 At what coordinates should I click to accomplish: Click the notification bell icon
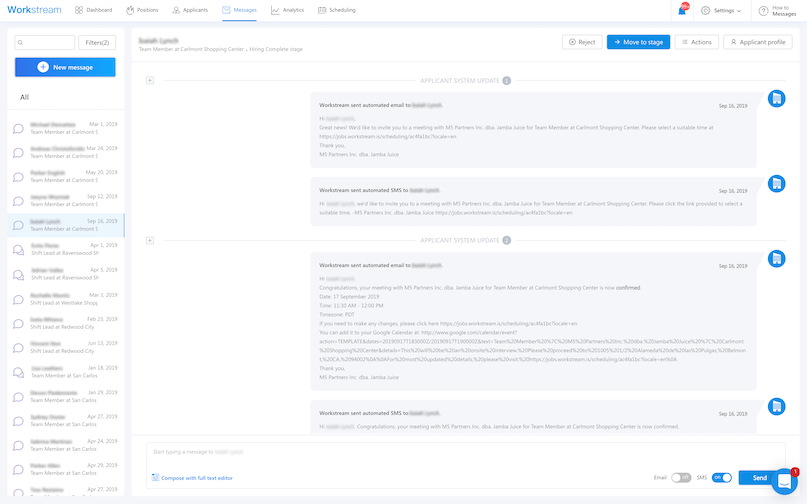pos(682,10)
